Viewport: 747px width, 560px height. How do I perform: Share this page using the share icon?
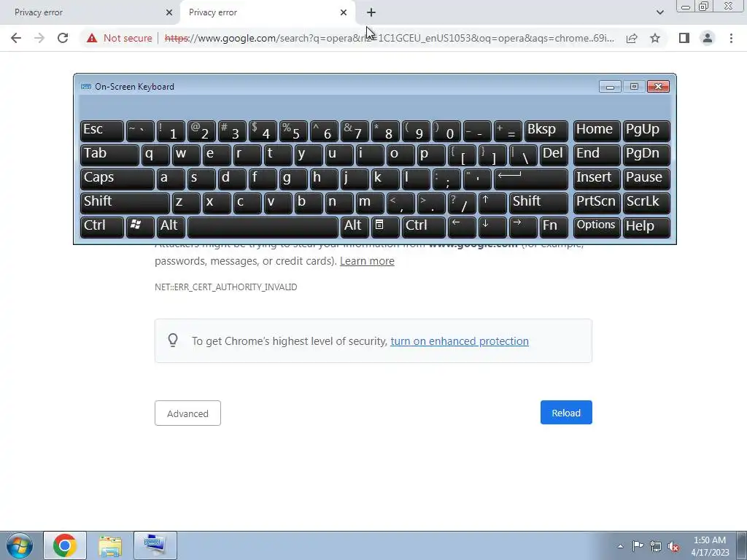(x=632, y=38)
